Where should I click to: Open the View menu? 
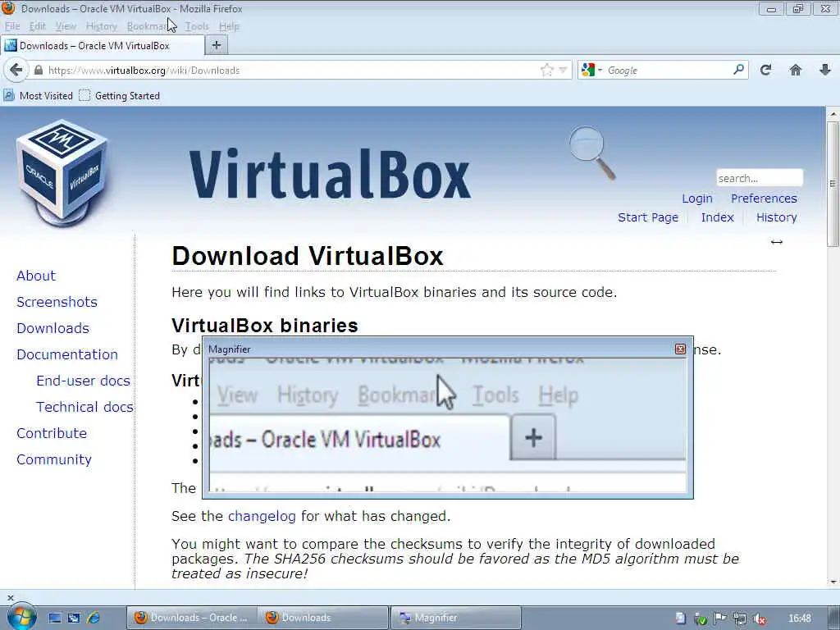coord(66,26)
